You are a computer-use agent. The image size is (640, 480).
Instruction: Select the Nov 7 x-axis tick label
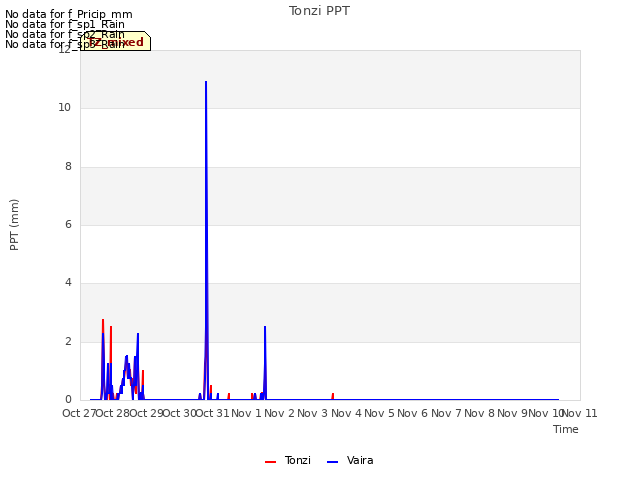pyautogui.click(x=446, y=413)
